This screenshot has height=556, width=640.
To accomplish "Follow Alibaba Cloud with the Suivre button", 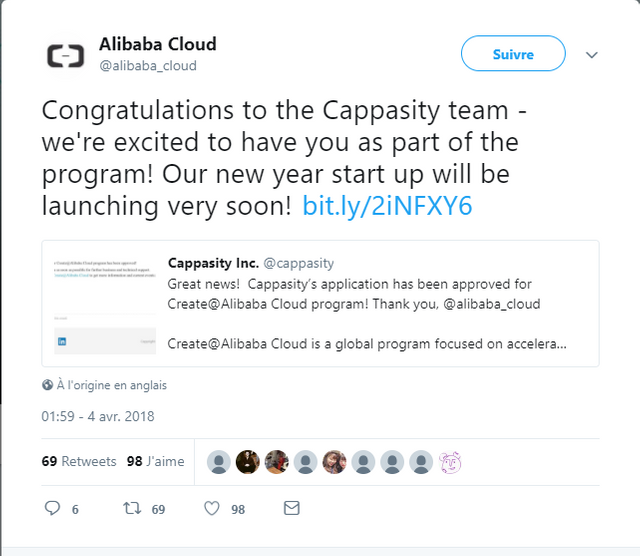I will click(513, 53).
